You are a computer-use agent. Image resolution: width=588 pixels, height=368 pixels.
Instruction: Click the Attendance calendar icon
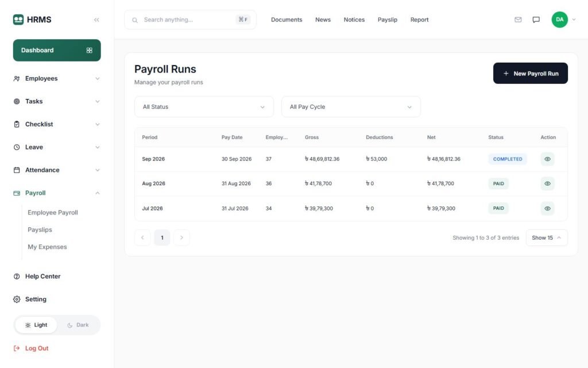pos(17,170)
